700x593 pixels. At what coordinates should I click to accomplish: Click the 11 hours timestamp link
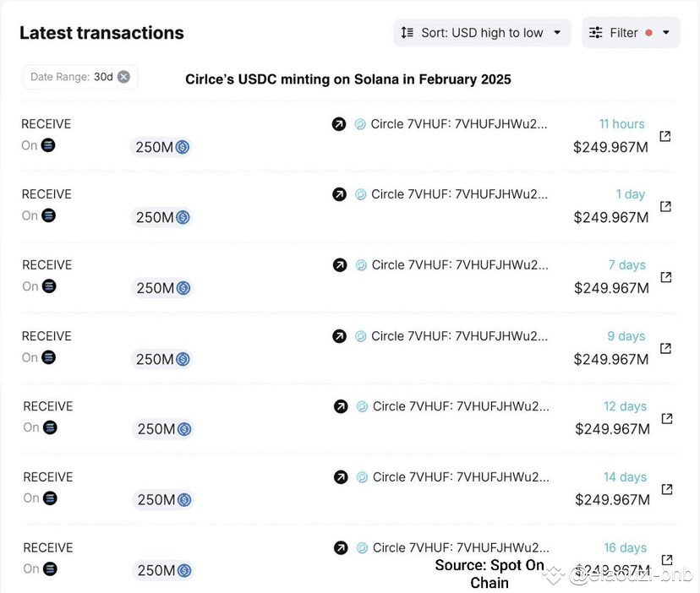(x=621, y=123)
